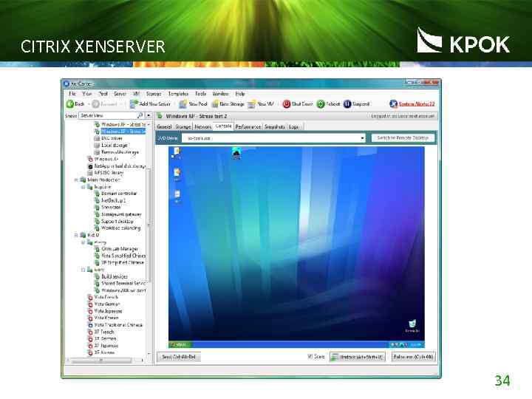Click the NFS ISO library icon
Screen dimensions: 532x399
coord(90,173)
